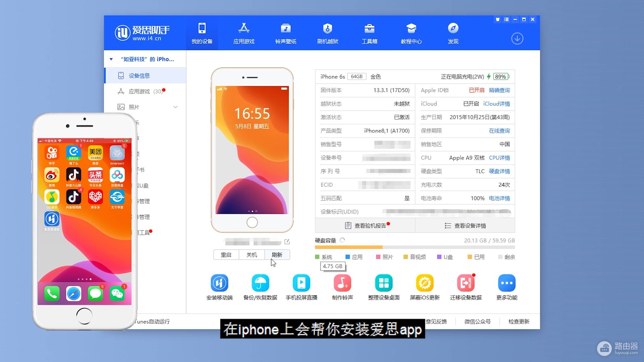Tap the Phone dock icon on the phone overlay

[x=52, y=294]
